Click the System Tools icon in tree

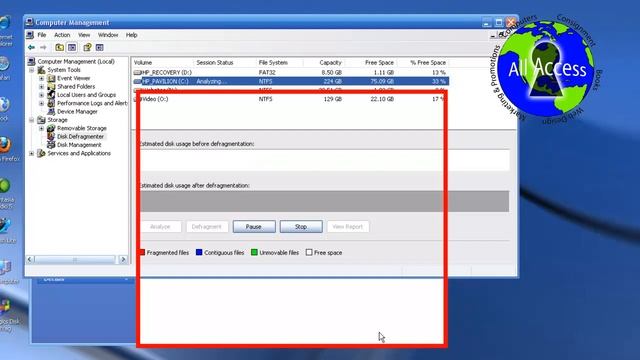[41, 70]
